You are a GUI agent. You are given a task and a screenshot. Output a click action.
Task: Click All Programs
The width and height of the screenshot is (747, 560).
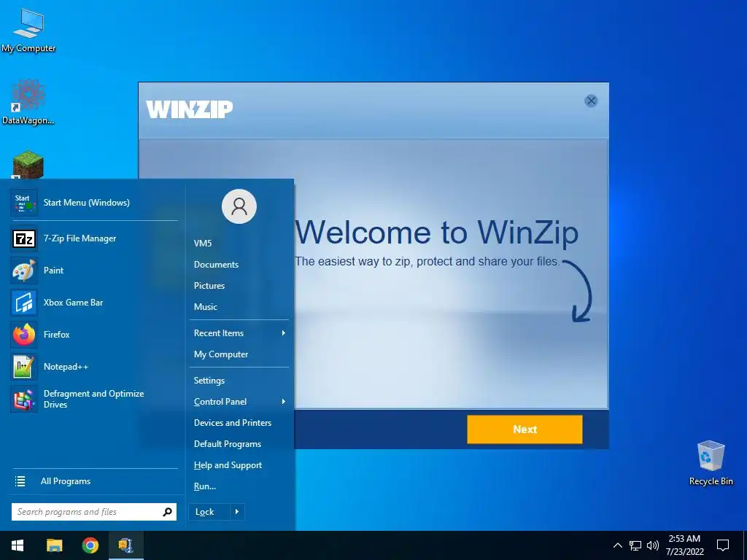(65, 481)
